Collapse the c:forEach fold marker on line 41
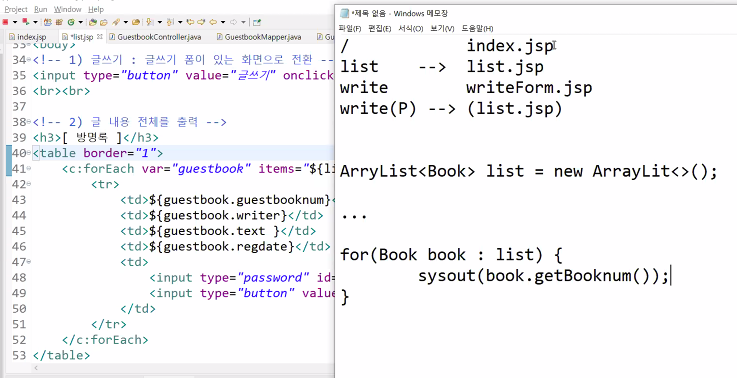Viewport: 737px width, 378px height. pos(29,169)
